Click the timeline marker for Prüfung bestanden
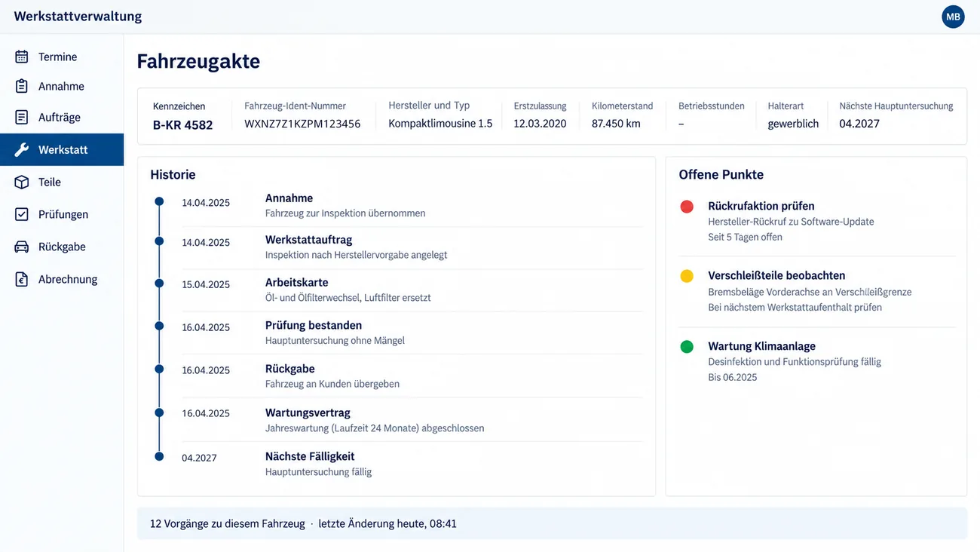The image size is (980, 552). pyautogui.click(x=159, y=326)
